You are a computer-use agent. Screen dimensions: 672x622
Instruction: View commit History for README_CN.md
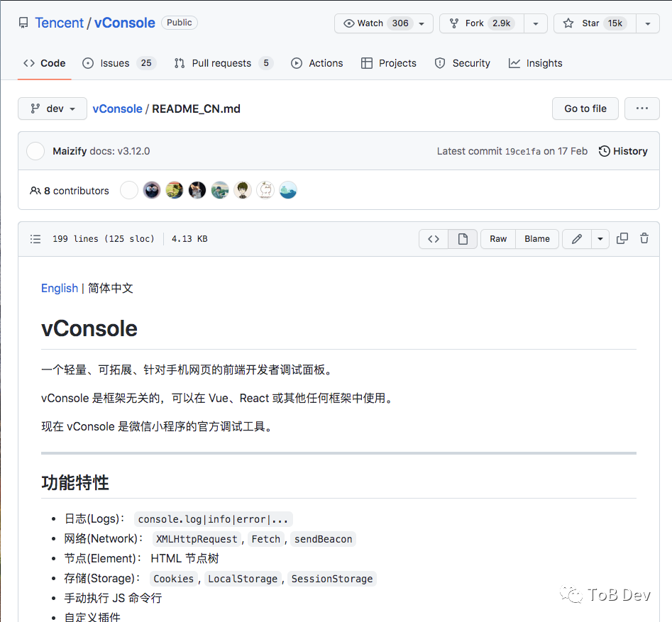(x=622, y=150)
